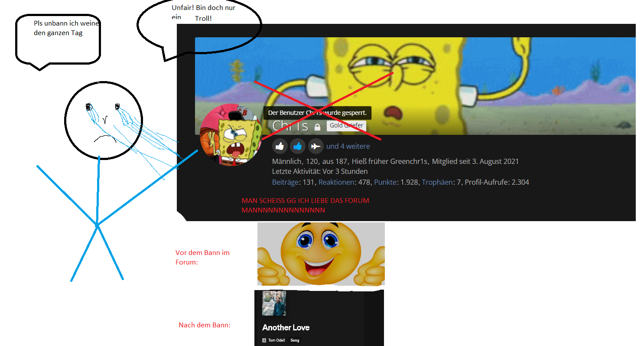The height and width of the screenshot is (346, 644).
Task: Open the Beiträge link
Action: (286, 182)
